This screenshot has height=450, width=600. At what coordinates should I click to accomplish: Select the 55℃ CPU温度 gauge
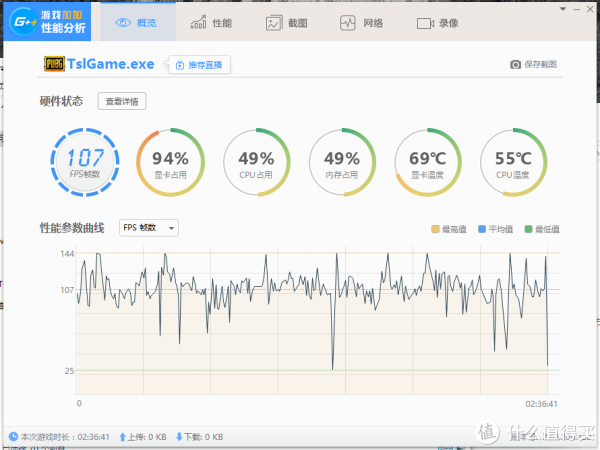pos(514,162)
